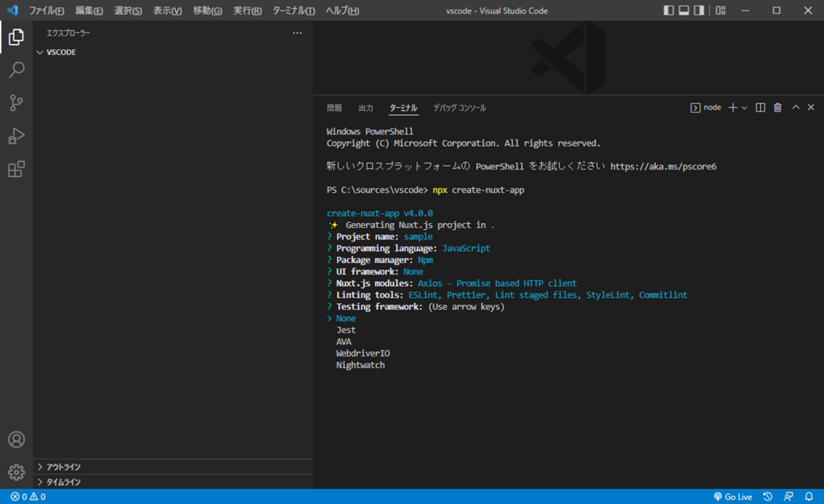Create a new terminal with plus icon
The height and width of the screenshot is (504, 824).
point(733,108)
